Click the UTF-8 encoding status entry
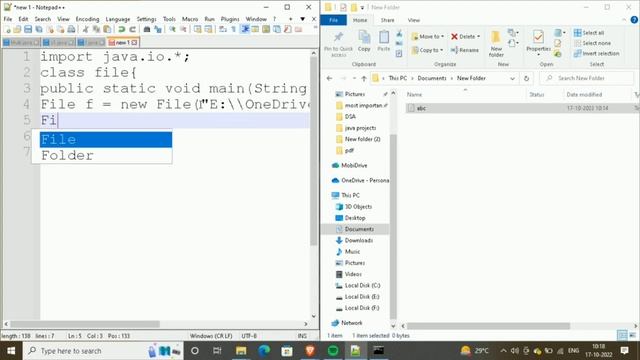Screen dimensions: 640x360 tap(249, 336)
